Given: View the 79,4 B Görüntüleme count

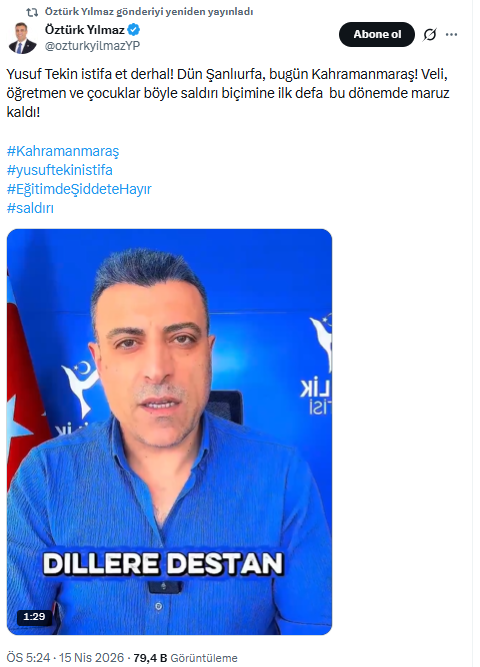Looking at the screenshot, I should point(186,658).
